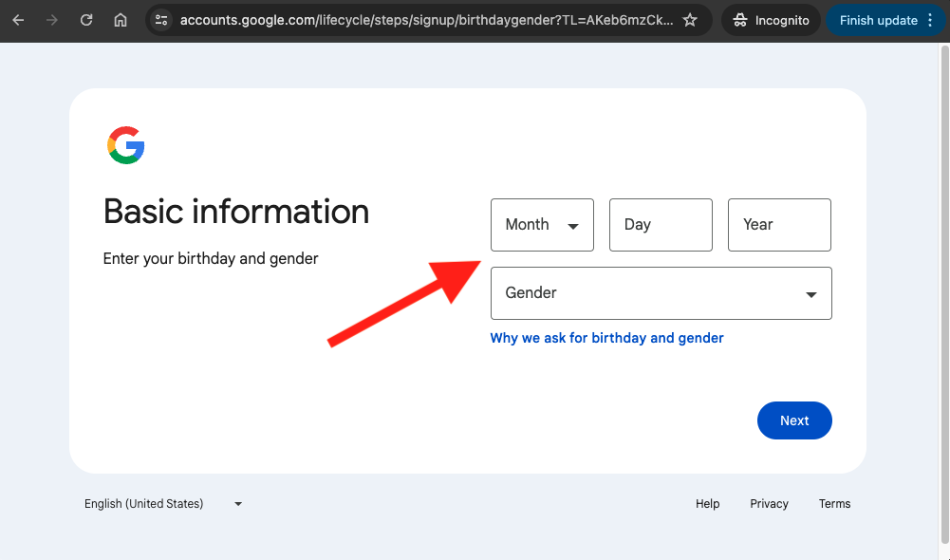Open the browser home page
The image size is (950, 560).
tap(121, 20)
